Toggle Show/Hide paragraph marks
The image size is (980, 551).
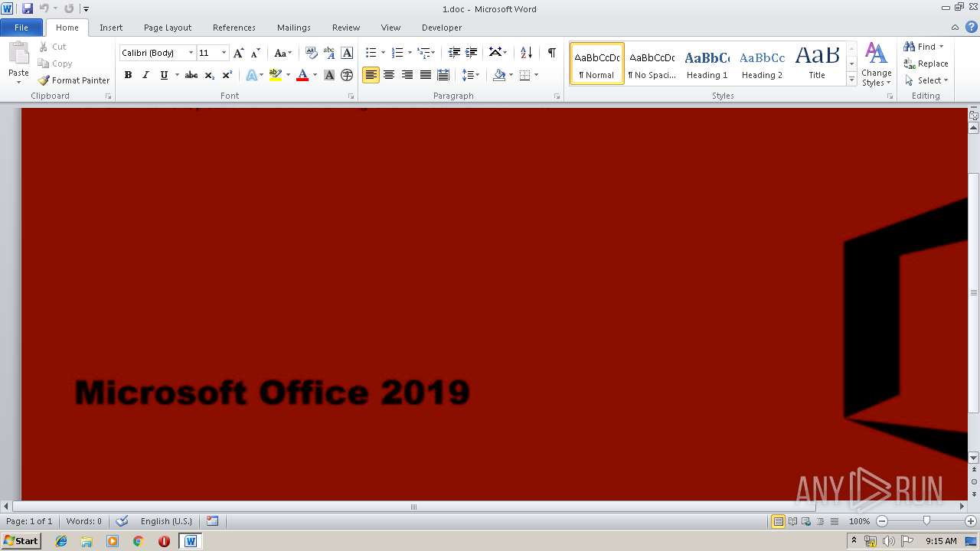pyautogui.click(x=551, y=53)
